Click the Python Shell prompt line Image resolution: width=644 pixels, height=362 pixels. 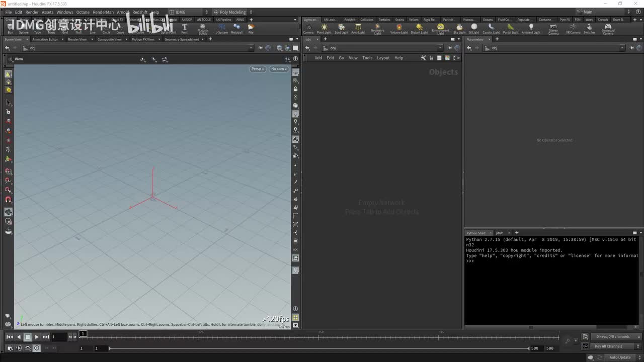click(x=551, y=261)
